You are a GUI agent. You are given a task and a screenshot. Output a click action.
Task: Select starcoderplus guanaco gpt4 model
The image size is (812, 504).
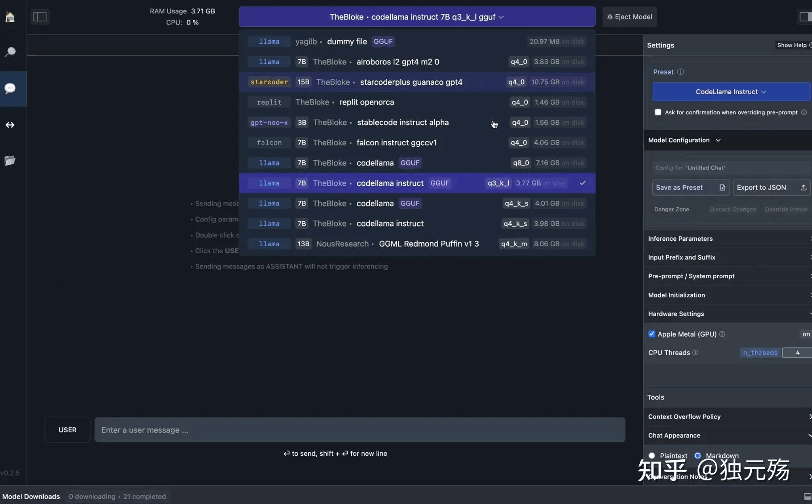point(417,82)
